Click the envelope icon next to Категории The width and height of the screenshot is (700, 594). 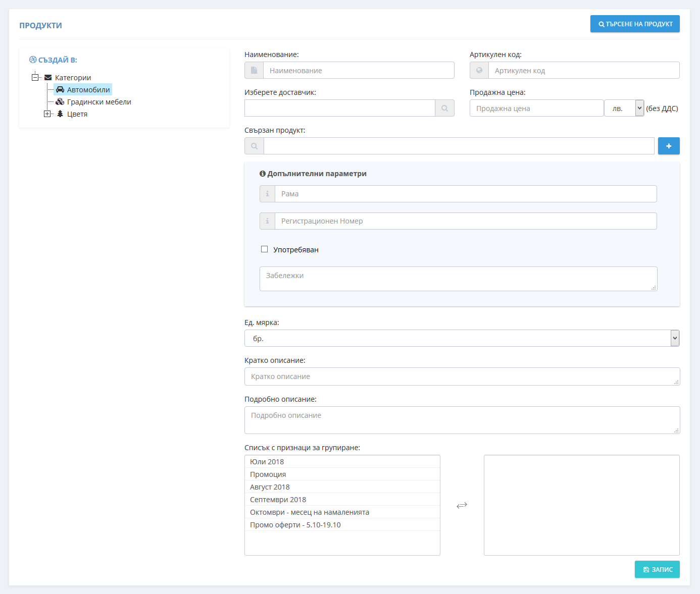48,77
